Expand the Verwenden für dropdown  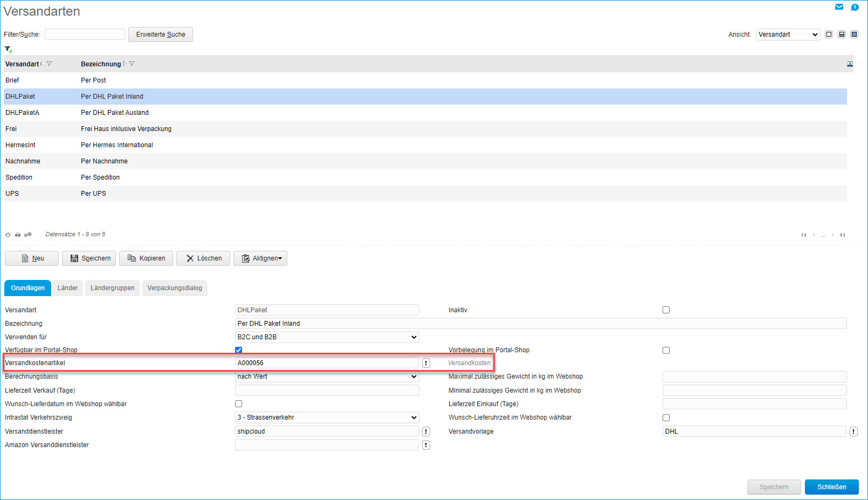[x=327, y=337]
